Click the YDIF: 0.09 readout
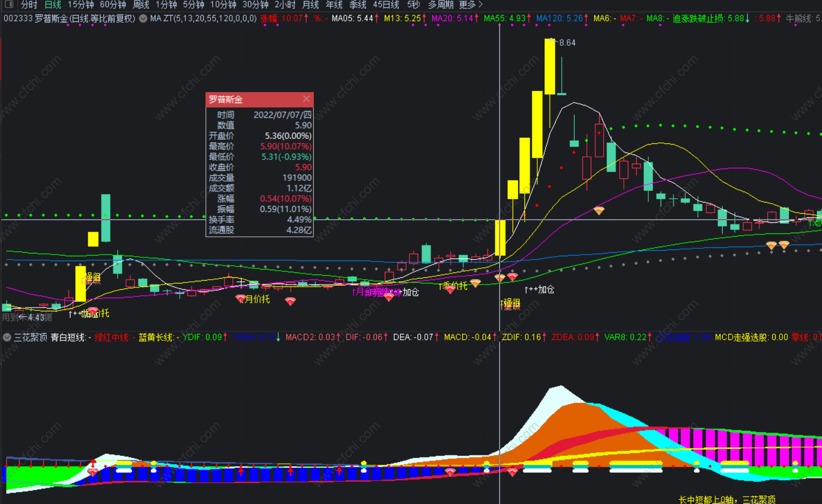822x504 pixels. 205,337
